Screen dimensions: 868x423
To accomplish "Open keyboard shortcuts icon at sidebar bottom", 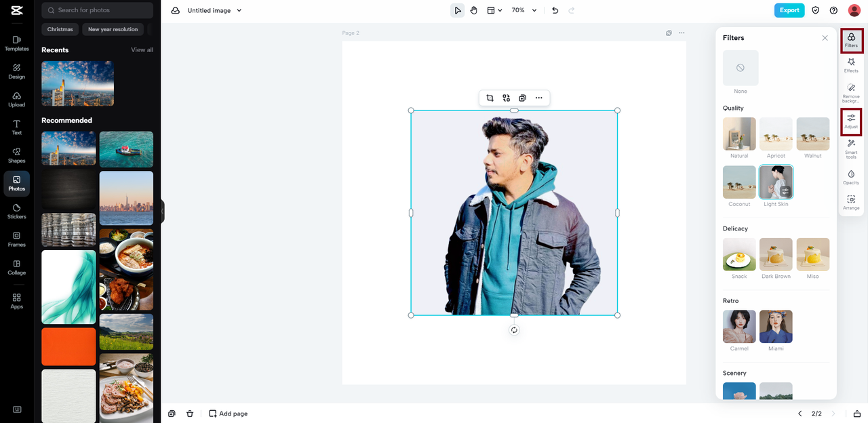I will coord(17,409).
